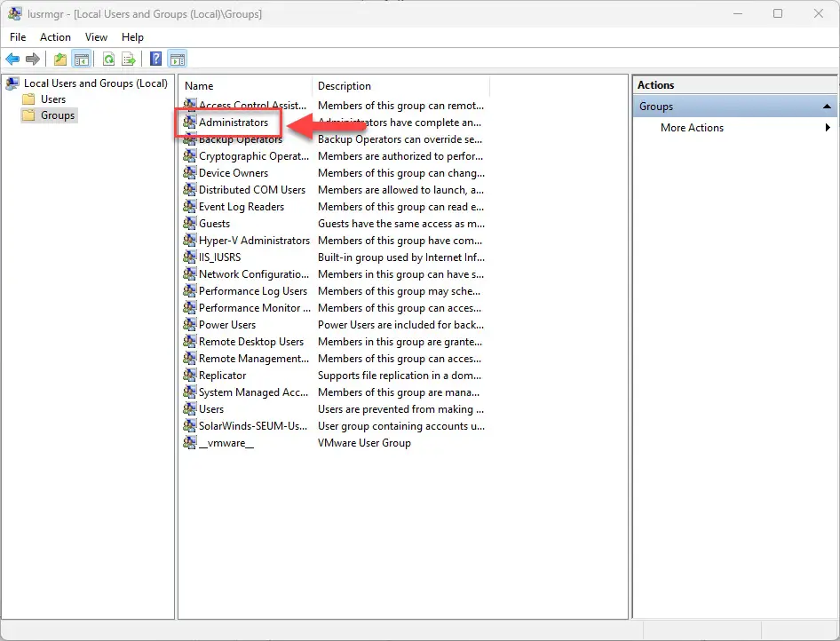Select the Administrators group name
Image resolution: width=840 pixels, height=641 pixels.
(233, 123)
